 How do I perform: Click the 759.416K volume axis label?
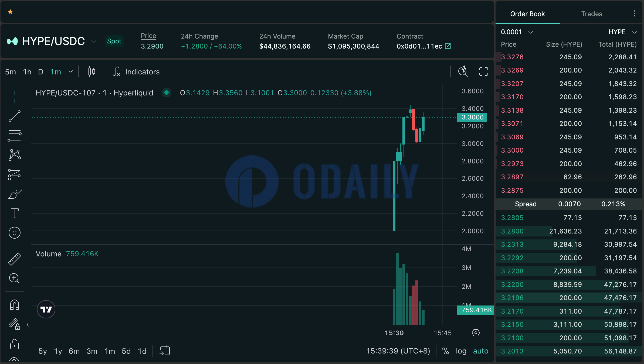pos(476,310)
